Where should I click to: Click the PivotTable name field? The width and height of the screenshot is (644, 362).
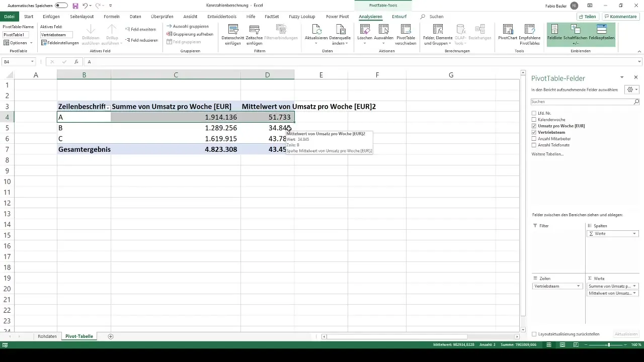[x=16, y=35]
